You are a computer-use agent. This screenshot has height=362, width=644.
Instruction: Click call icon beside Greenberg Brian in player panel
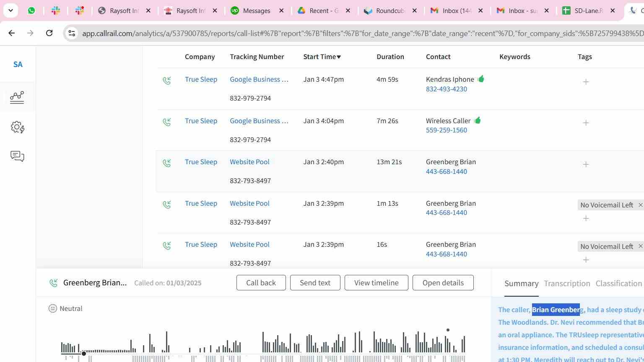(x=53, y=283)
